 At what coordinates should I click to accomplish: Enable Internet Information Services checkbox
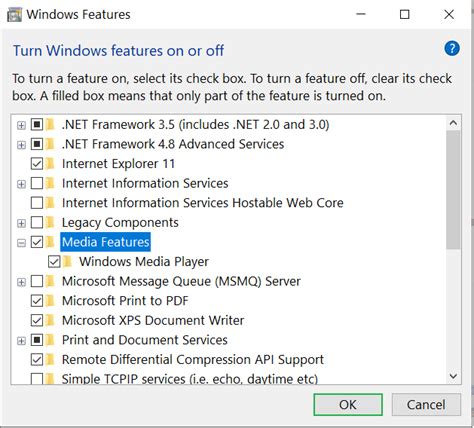tap(37, 183)
